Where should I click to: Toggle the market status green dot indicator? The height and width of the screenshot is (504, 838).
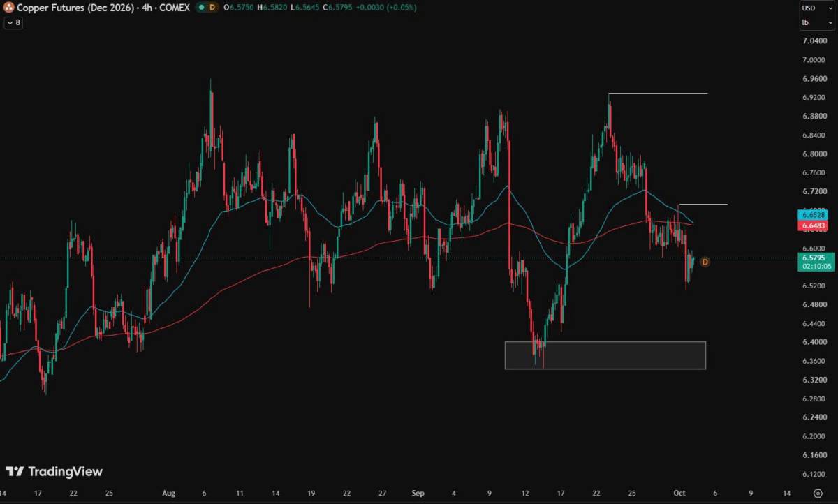pos(201,8)
